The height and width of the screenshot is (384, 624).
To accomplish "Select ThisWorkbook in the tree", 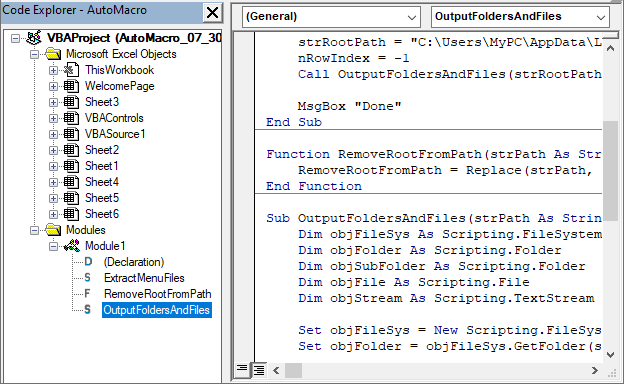I will [x=119, y=70].
